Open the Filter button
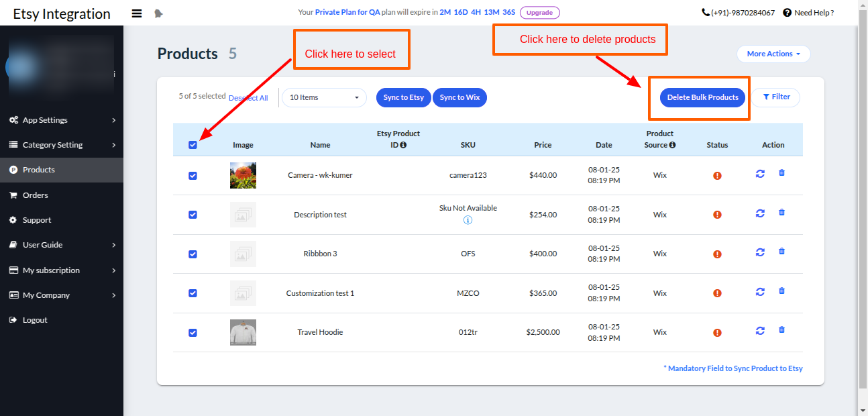This screenshot has height=416, width=868. [x=776, y=97]
